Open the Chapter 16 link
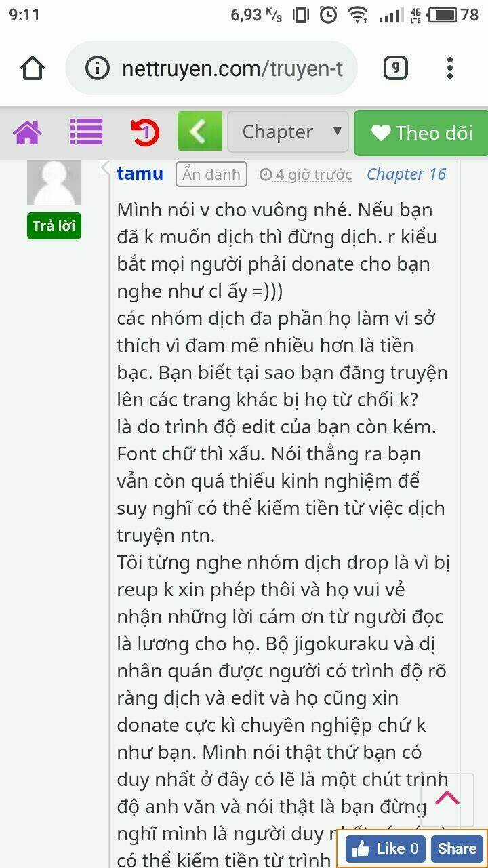The height and width of the screenshot is (868, 488). click(x=407, y=174)
